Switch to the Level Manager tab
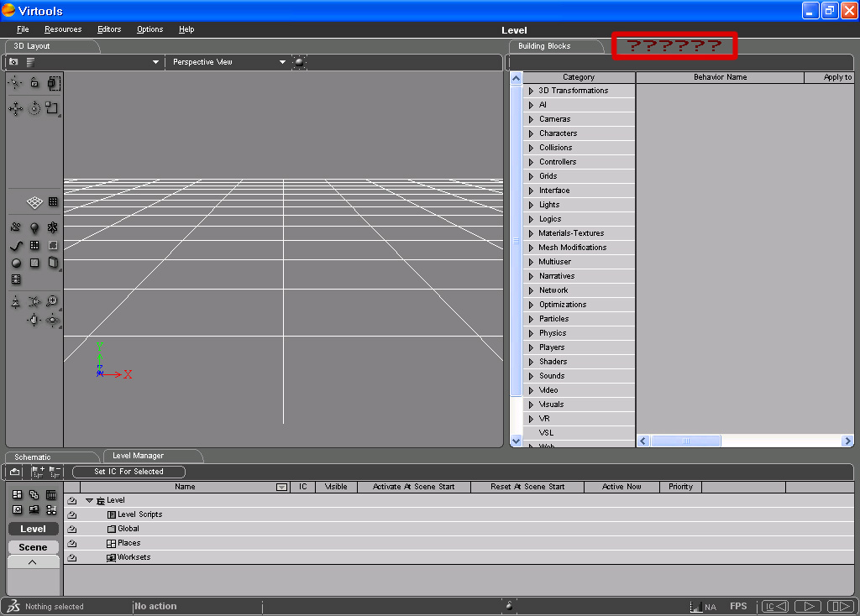Screen dimensions: 860x616 click(153, 456)
